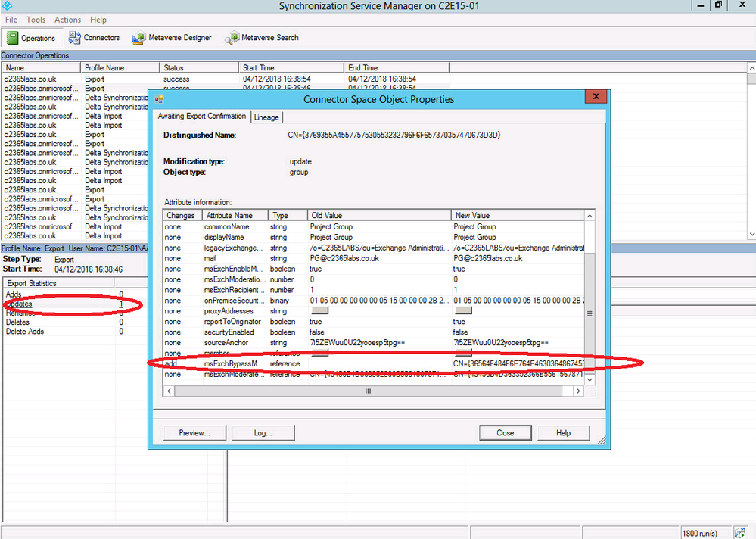This screenshot has height=539, width=756.
Task: Click the Distinguished Name value text
Action: pos(394,135)
